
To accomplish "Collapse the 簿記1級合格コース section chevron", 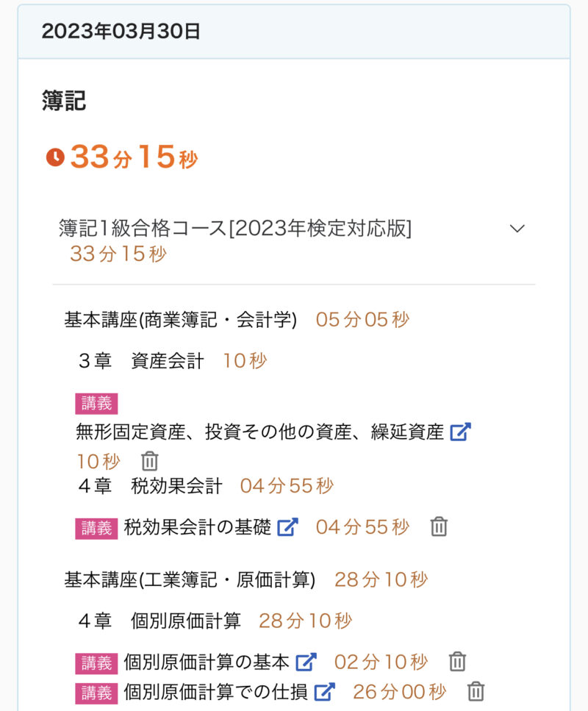I will tap(517, 229).
